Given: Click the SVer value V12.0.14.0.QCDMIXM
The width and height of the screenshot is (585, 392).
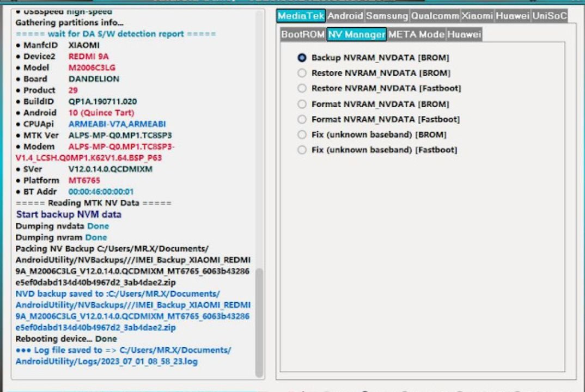Looking at the screenshot, I should pyautogui.click(x=111, y=169).
